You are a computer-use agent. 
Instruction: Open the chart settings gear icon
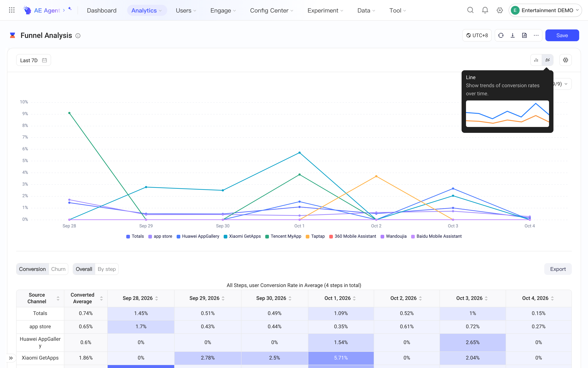click(x=566, y=60)
